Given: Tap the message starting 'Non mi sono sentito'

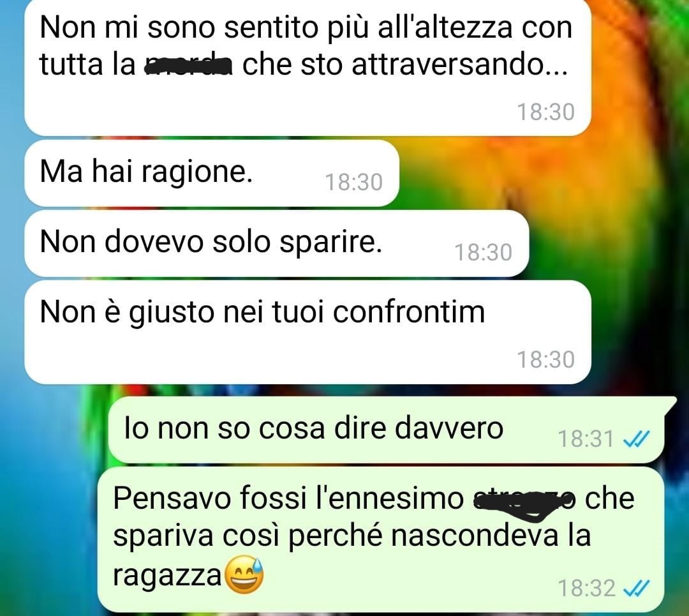Looking at the screenshot, I should coord(307,67).
